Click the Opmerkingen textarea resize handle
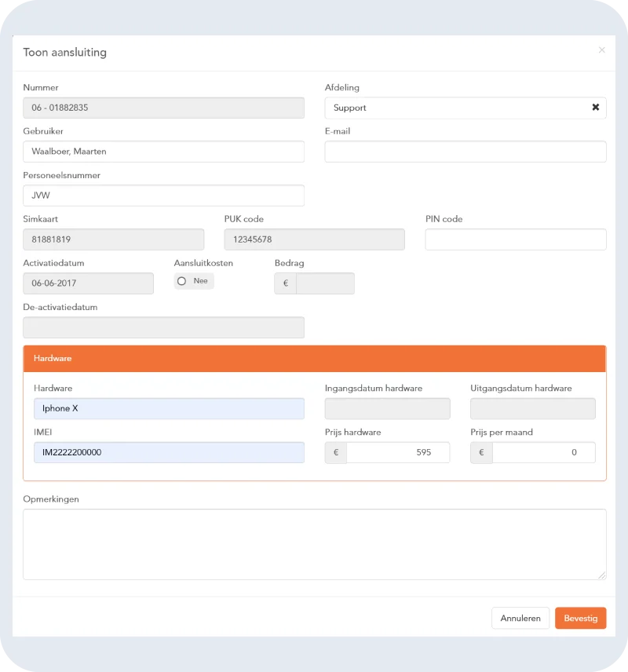628x672 pixels. click(x=602, y=575)
